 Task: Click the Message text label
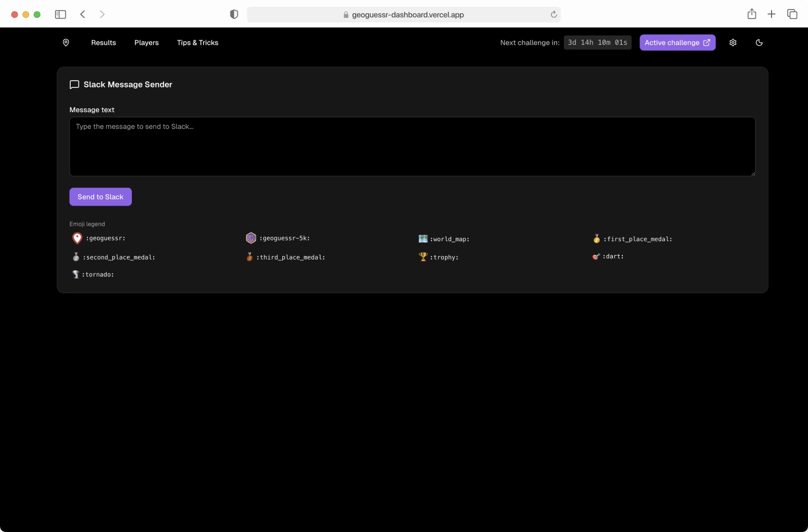tap(92, 110)
